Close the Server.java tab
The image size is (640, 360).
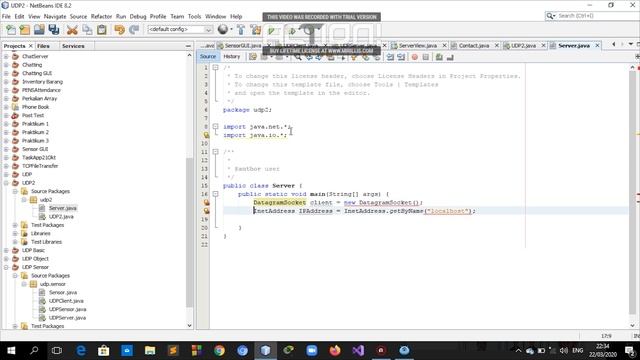pos(597,46)
